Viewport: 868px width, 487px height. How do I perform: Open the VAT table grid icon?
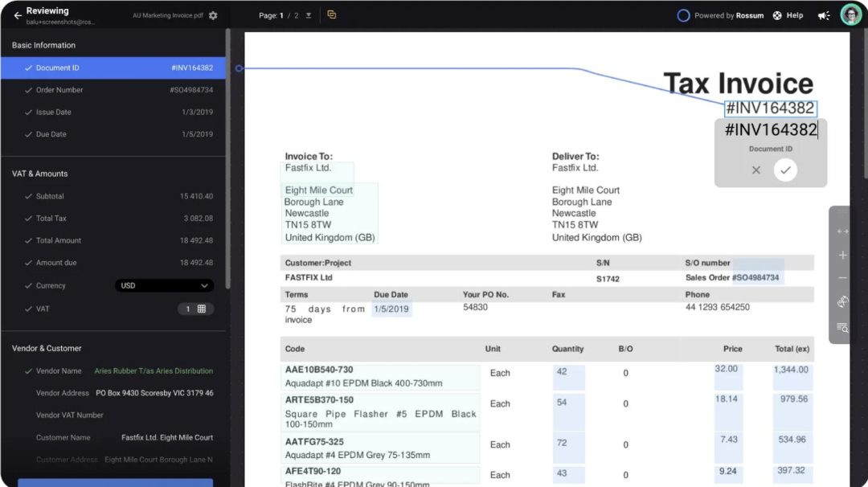[x=202, y=309]
